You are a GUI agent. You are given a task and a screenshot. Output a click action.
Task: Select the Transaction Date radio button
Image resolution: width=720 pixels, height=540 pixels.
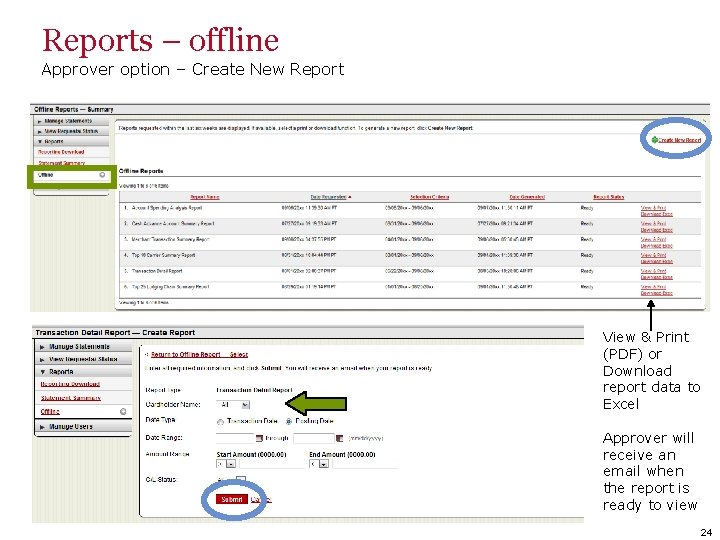click(x=220, y=422)
